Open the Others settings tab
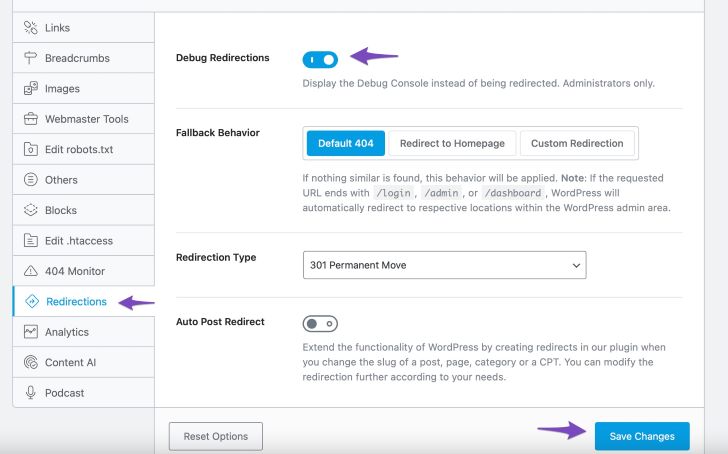Image resolution: width=728 pixels, height=454 pixels. tap(61, 180)
